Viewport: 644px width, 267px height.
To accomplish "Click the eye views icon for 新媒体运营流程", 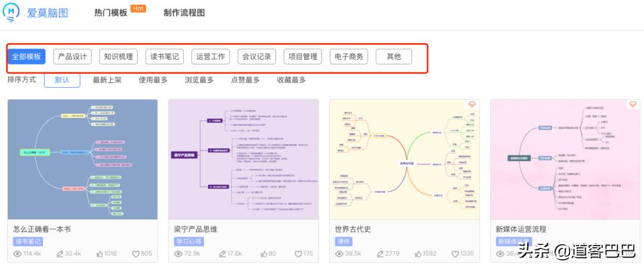I will 500,254.
